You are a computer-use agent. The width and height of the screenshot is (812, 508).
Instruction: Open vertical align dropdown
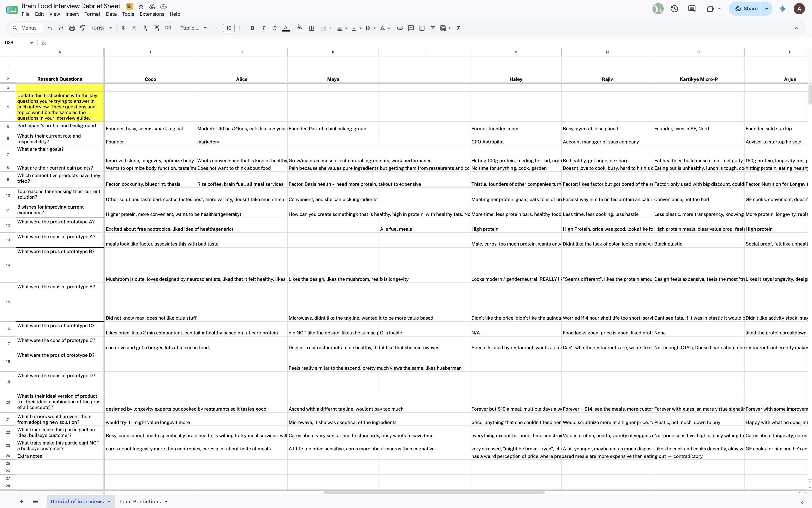point(356,28)
